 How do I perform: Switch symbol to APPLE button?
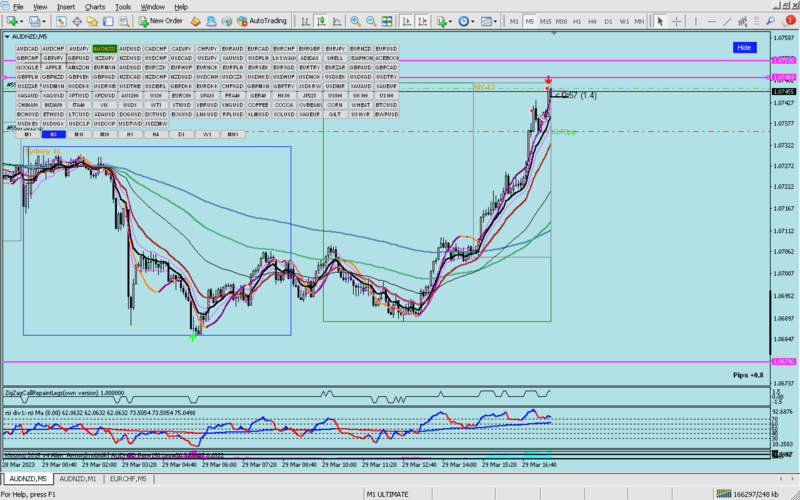coord(54,67)
